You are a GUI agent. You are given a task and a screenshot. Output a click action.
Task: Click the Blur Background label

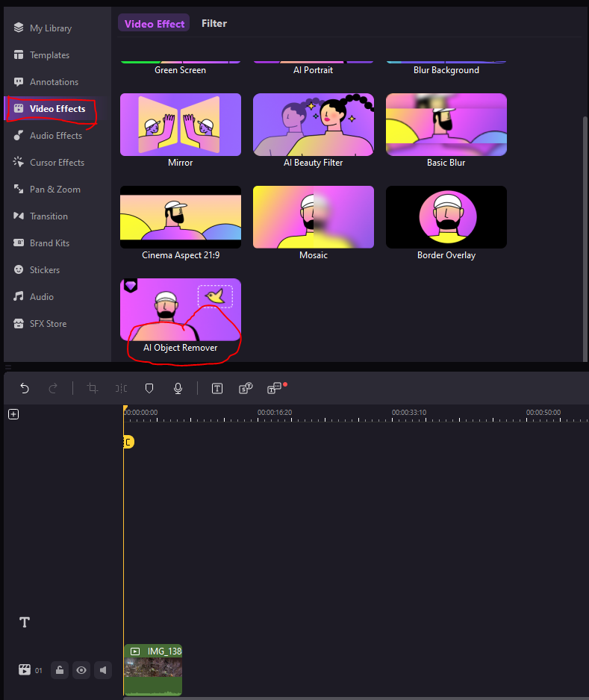pyautogui.click(x=446, y=70)
